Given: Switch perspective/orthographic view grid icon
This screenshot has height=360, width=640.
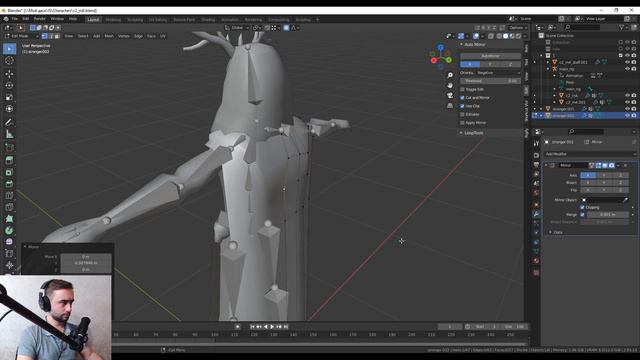Looking at the screenshot, I should (450, 105).
